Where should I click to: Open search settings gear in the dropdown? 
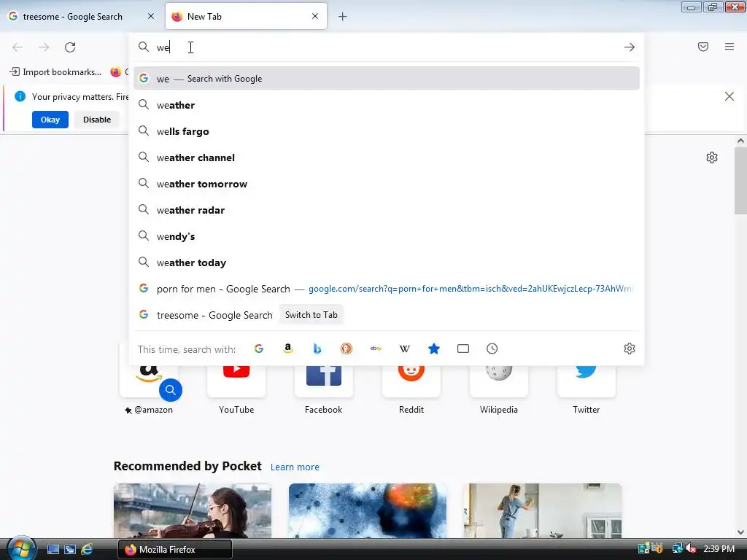click(x=630, y=349)
